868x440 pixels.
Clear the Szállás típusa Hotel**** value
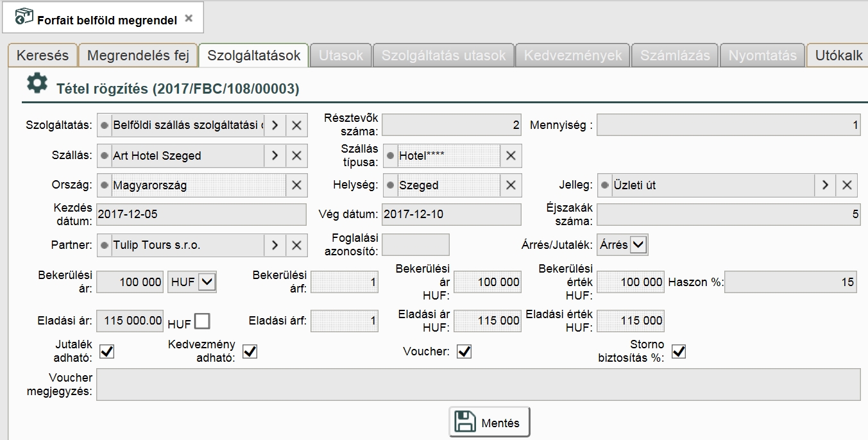point(511,156)
